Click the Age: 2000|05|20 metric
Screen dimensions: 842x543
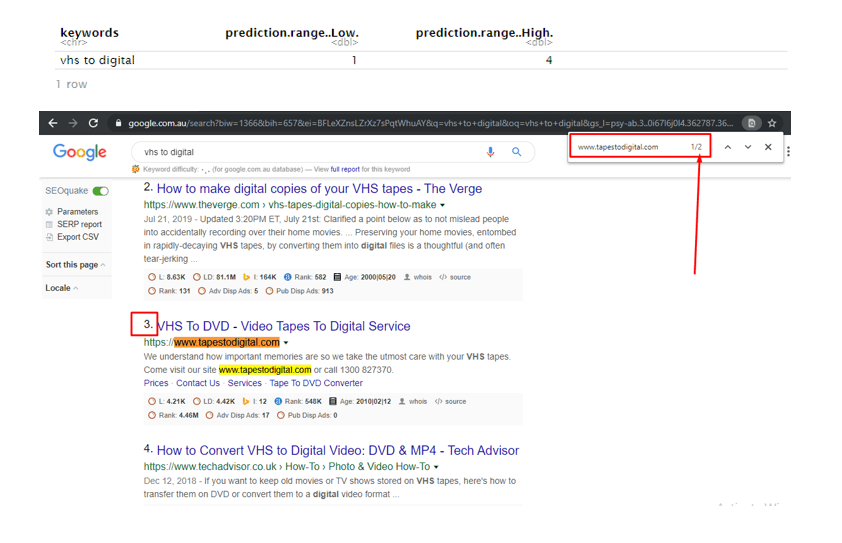[x=365, y=277]
